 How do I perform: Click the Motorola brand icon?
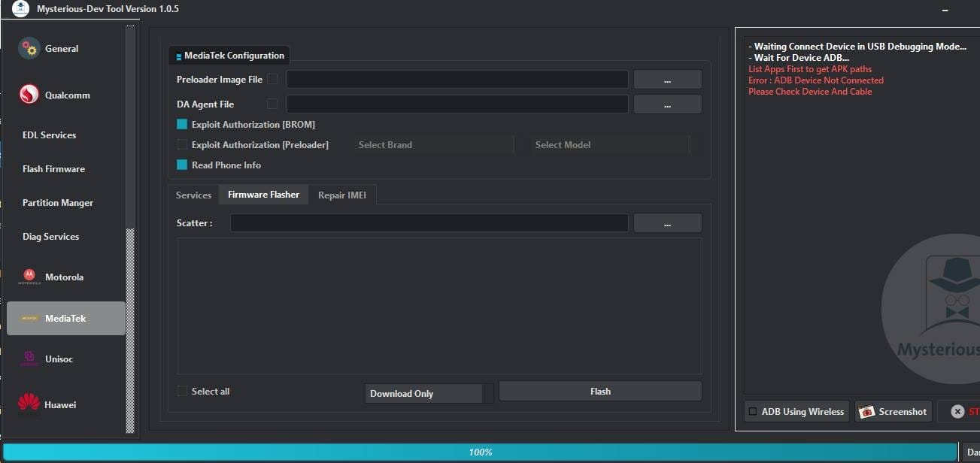28,276
